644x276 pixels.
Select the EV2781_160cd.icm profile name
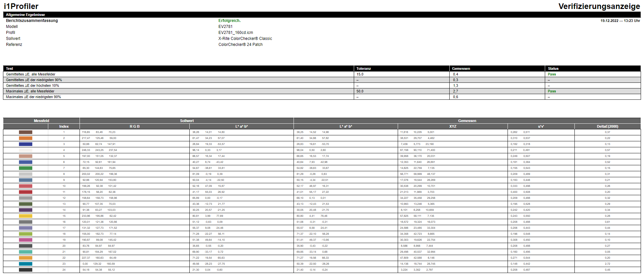(236, 33)
